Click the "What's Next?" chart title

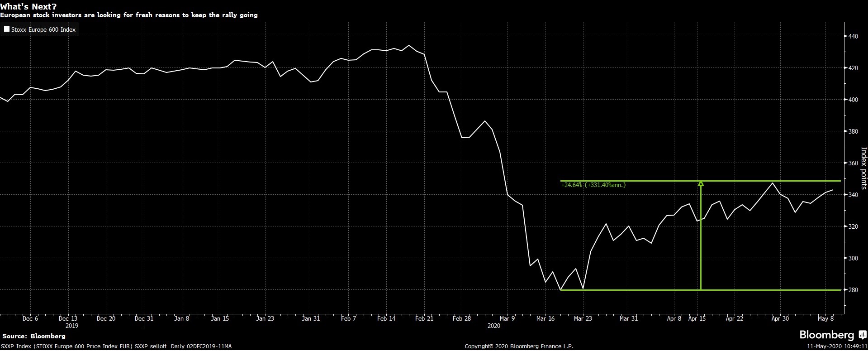pyautogui.click(x=28, y=6)
